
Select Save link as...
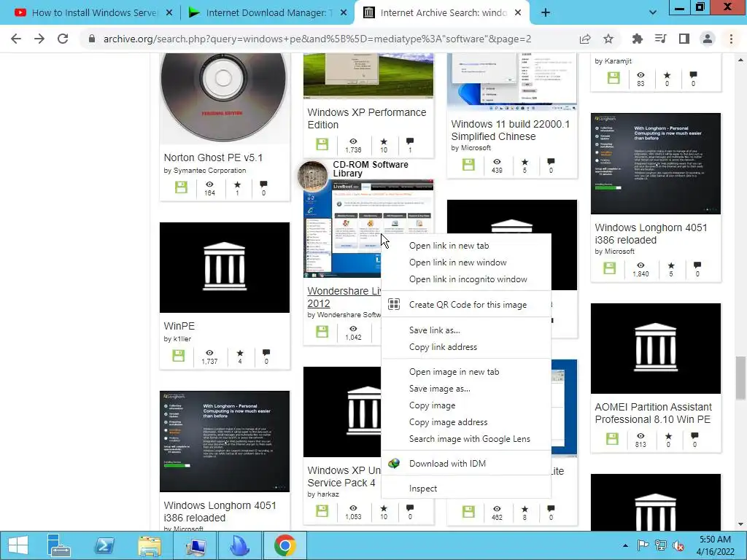coord(466,330)
